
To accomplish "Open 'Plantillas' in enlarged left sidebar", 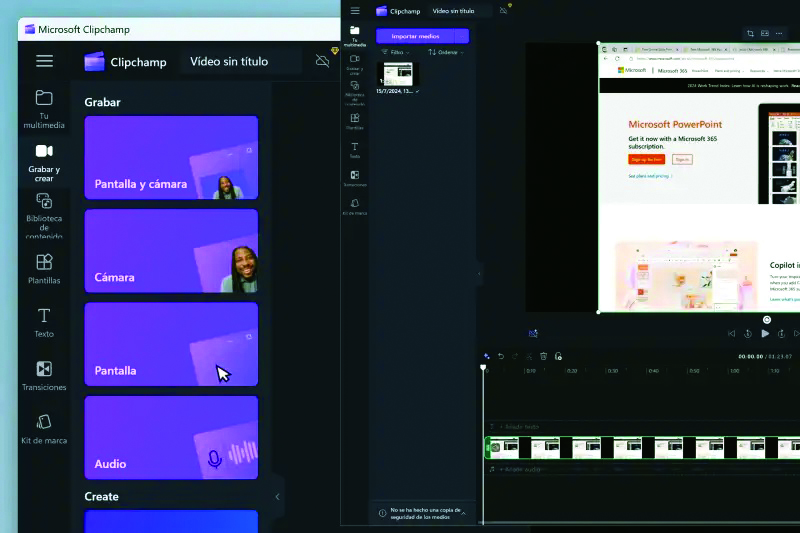I will click(x=44, y=269).
